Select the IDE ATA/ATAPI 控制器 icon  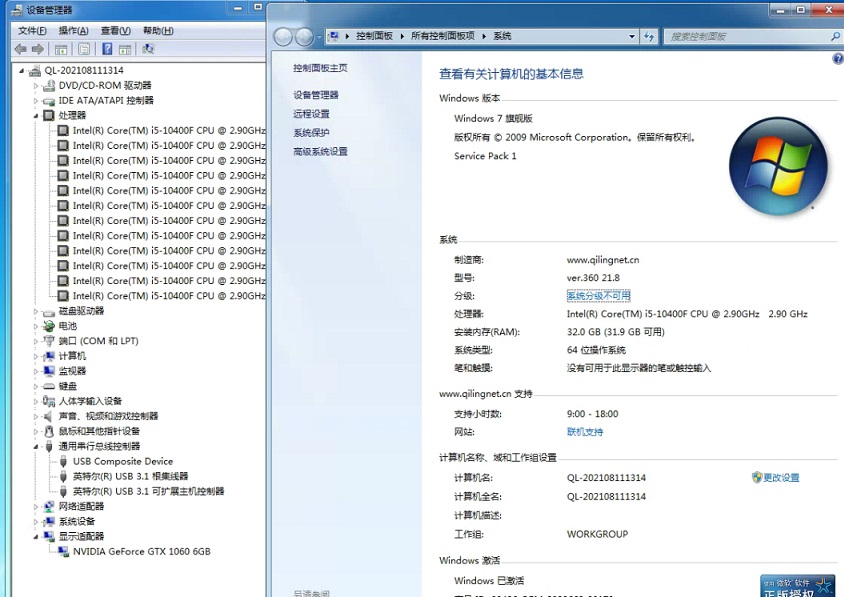(x=49, y=101)
